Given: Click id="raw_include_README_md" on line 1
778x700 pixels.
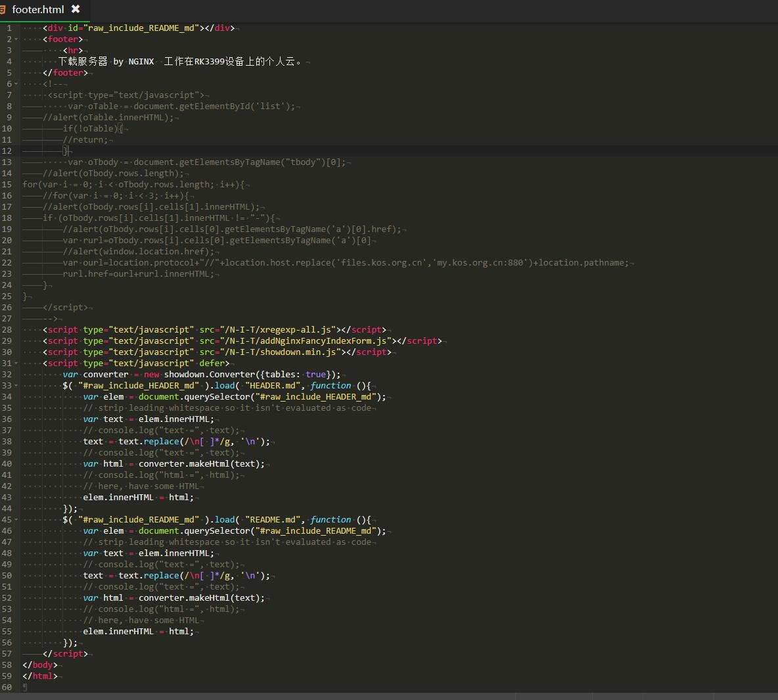Looking at the screenshot, I should coord(133,28).
